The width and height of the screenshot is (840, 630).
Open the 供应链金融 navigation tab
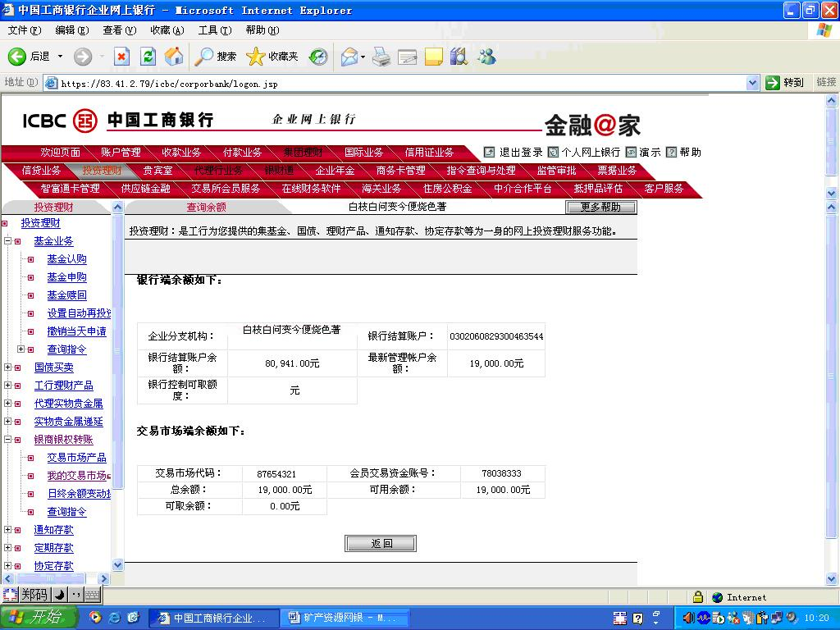click(x=145, y=189)
